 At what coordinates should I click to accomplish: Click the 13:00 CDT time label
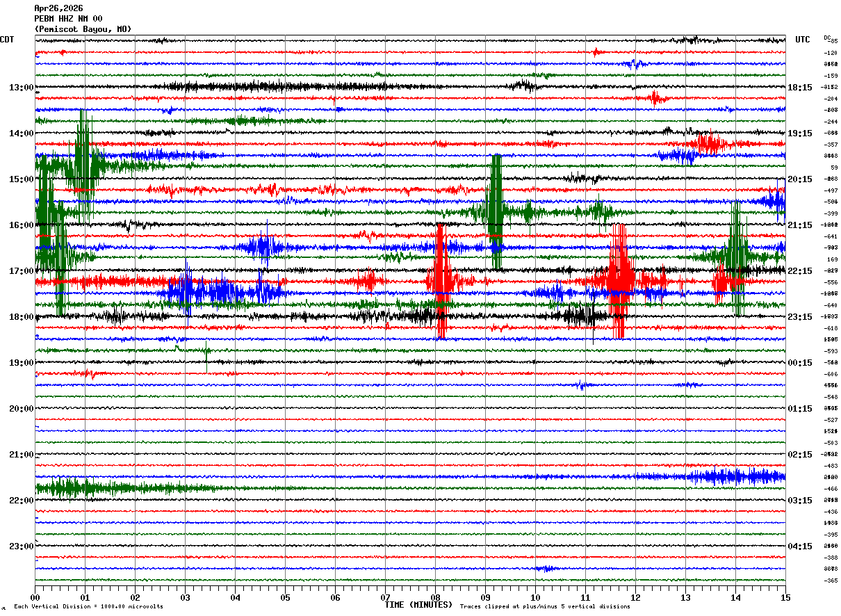pos(22,88)
